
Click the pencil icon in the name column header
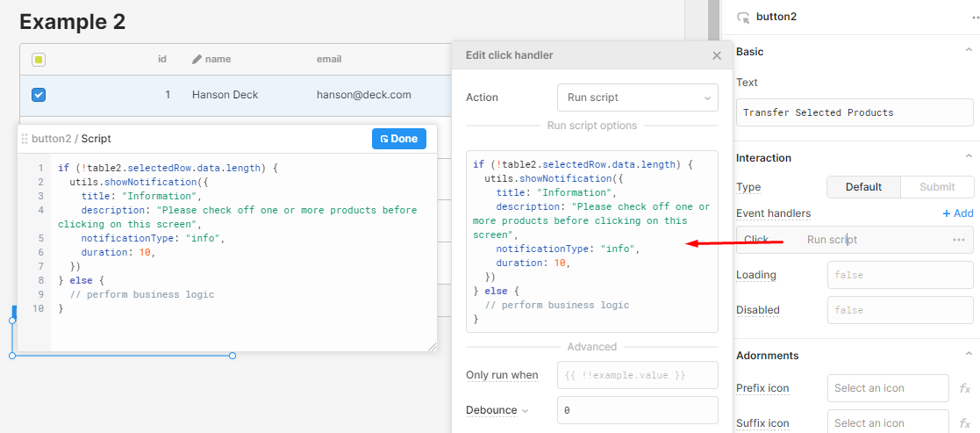[x=197, y=60]
